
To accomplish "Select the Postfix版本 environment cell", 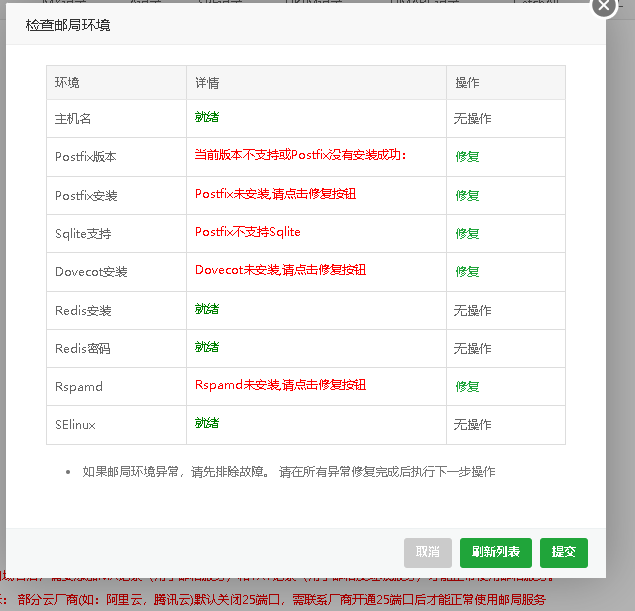I will [x=117, y=157].
